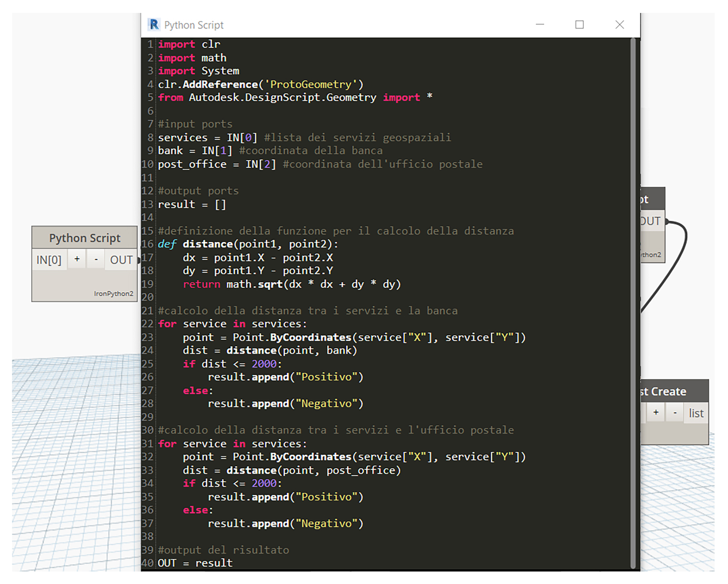
Task: Click OUT port of left Python Script node
Action: tap(121, 260)
